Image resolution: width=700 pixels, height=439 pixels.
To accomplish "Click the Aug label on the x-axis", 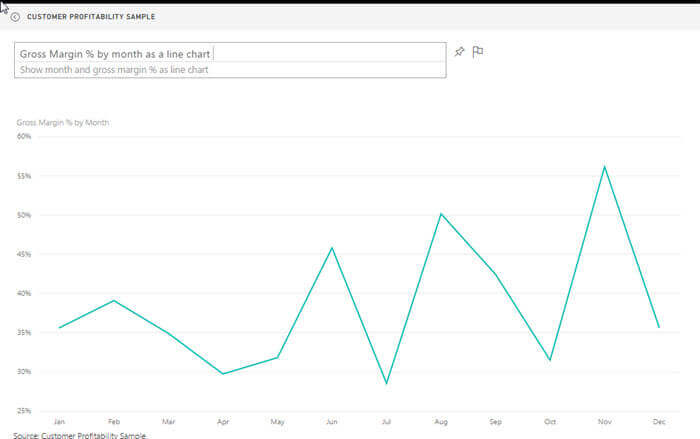I will pyautogui.click(x=441, y=422).
